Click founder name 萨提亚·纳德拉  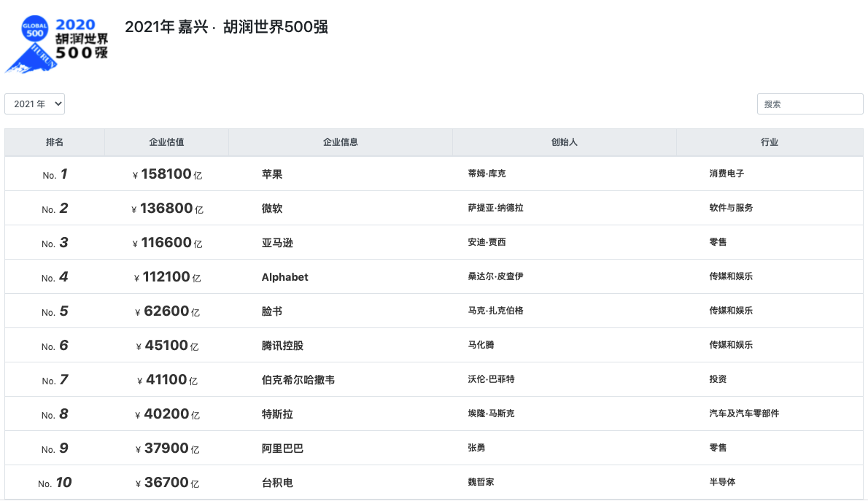tap(495, 208)
